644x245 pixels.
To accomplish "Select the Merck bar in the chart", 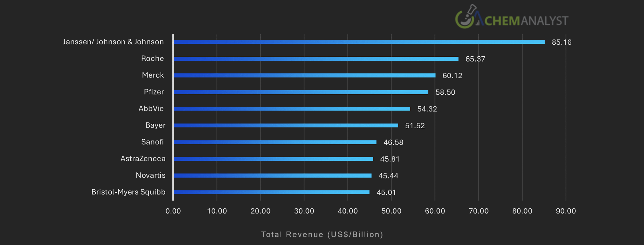I will click(305, 75).
